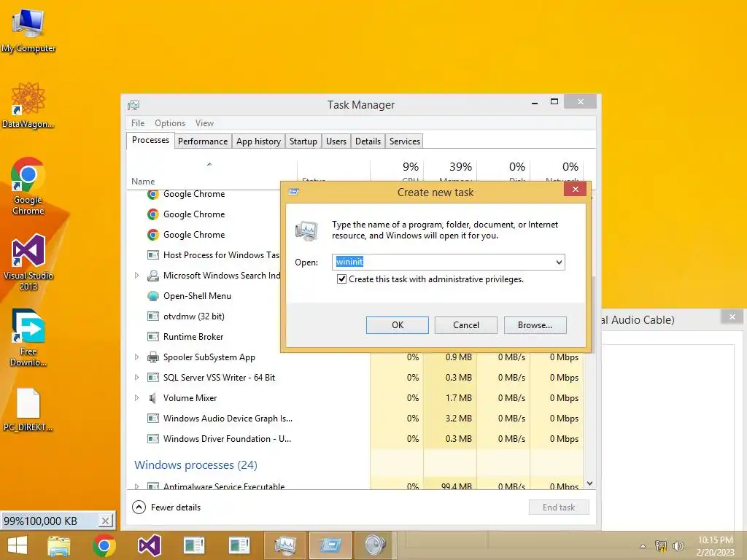This screenshot has height=560, width=747.
Task: Open DataWagon desktop shortcut
Action: tap(28, 105)
